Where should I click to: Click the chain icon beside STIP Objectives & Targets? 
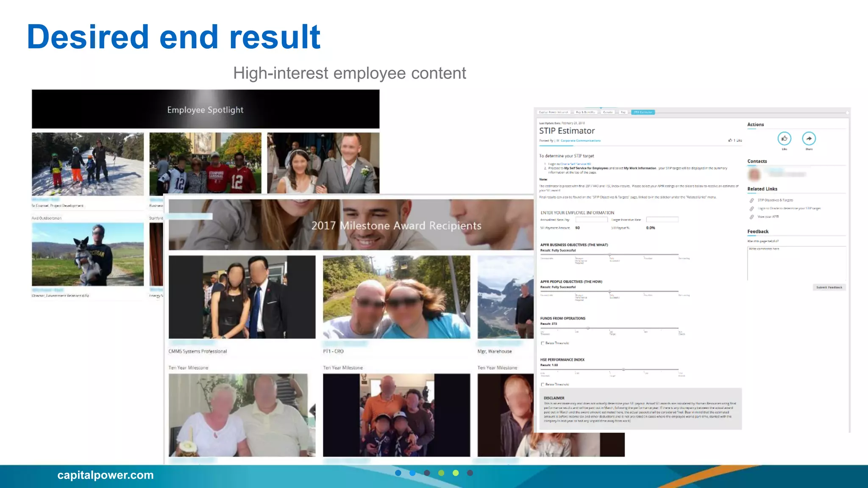pyautogui.click(x=751, y=200)
